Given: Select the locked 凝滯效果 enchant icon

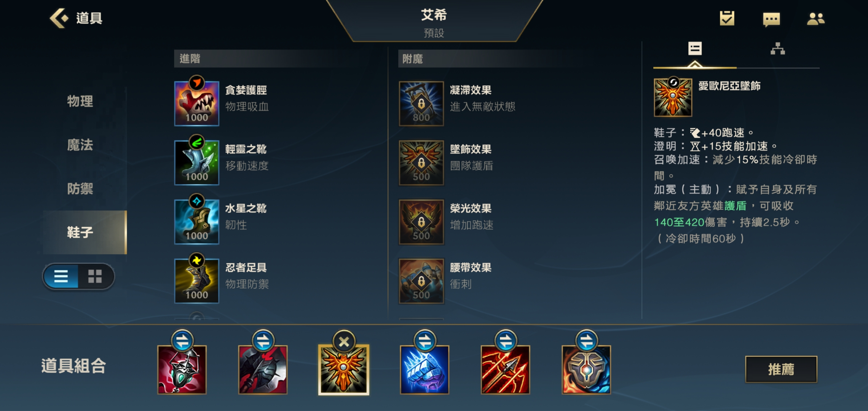Looking at the screenshot, I should (x=421, y=103).
